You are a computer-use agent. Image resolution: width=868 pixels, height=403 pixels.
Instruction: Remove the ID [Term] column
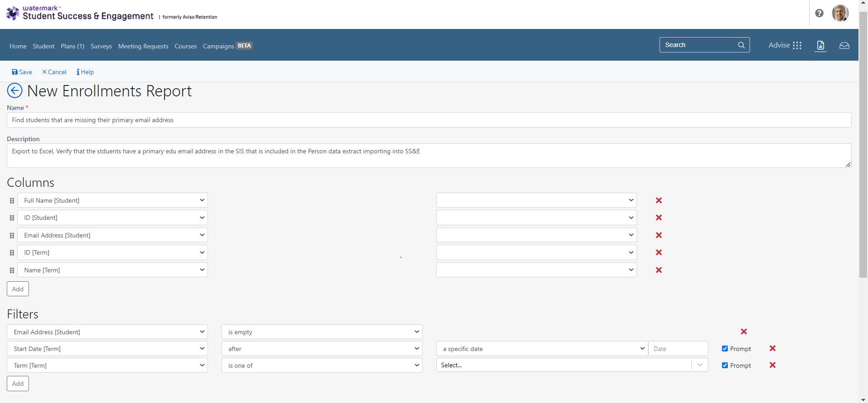[659, 252]
